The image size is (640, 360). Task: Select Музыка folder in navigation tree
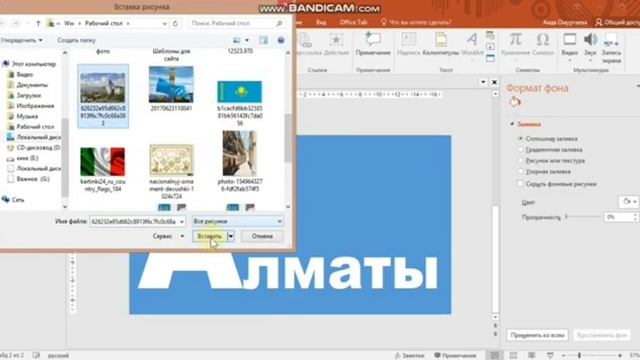27,116
